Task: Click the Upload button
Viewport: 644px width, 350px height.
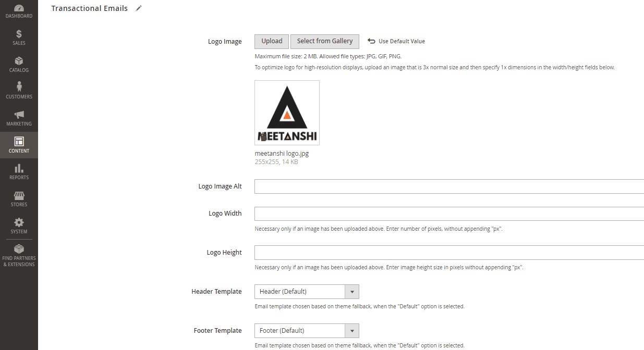Action: 272,41
